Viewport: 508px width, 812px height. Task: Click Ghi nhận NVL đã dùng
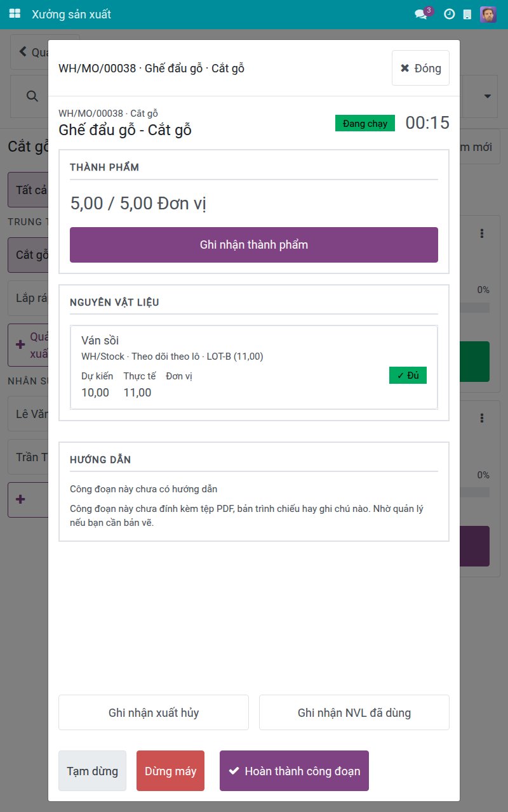coord(354,712)
